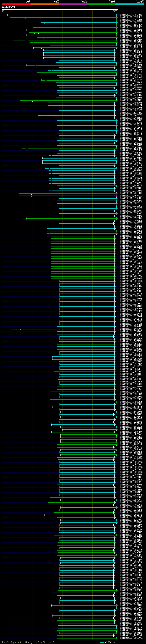Screen dimensions: 146x644
Task: Select the UniRef100_A0RH67 label
Action: pos(131,278)
